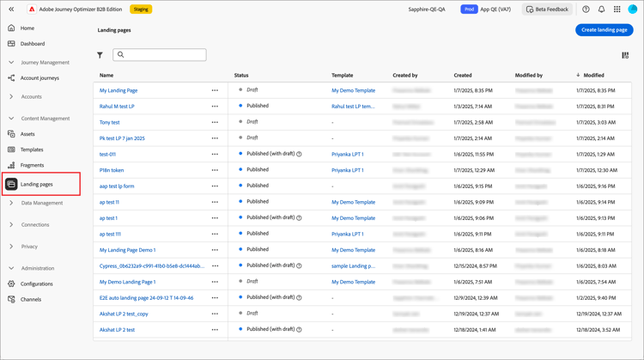Open the help icon
Image resolution: width=644 pixels, height=360 pixels.
586,9
